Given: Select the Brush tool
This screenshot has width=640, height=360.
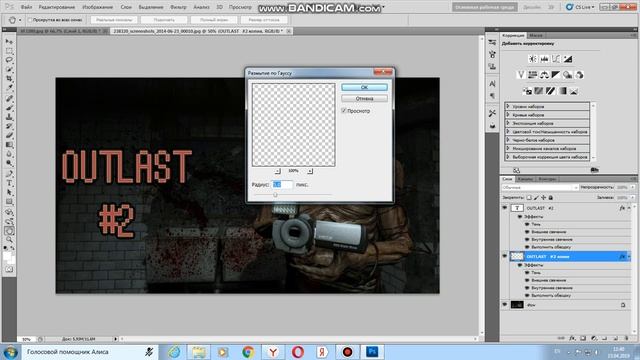Looking at the screenshot, I should (9, 108).
